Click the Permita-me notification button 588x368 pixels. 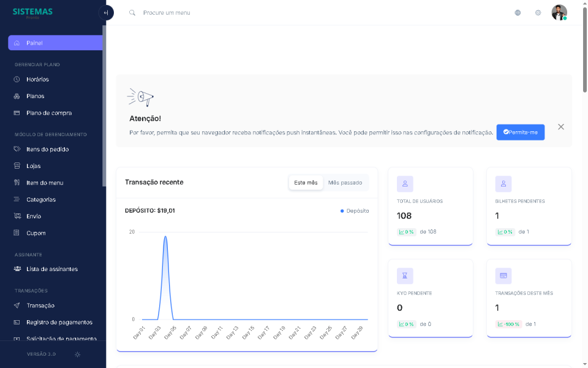click(520, 132)
